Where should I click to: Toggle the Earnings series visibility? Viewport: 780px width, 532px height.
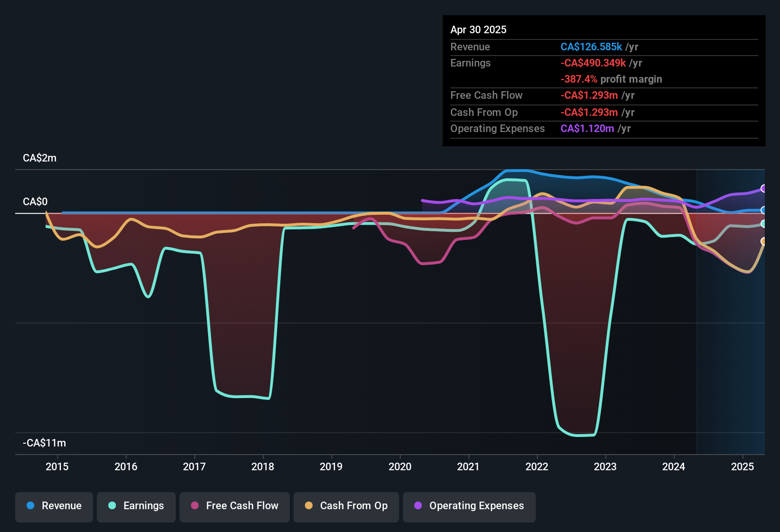pos(136,506)
